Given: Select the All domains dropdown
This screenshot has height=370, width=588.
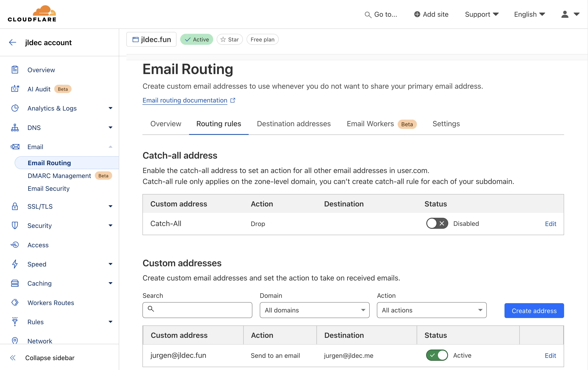Looking at the screenshot, I should point(314,310).
